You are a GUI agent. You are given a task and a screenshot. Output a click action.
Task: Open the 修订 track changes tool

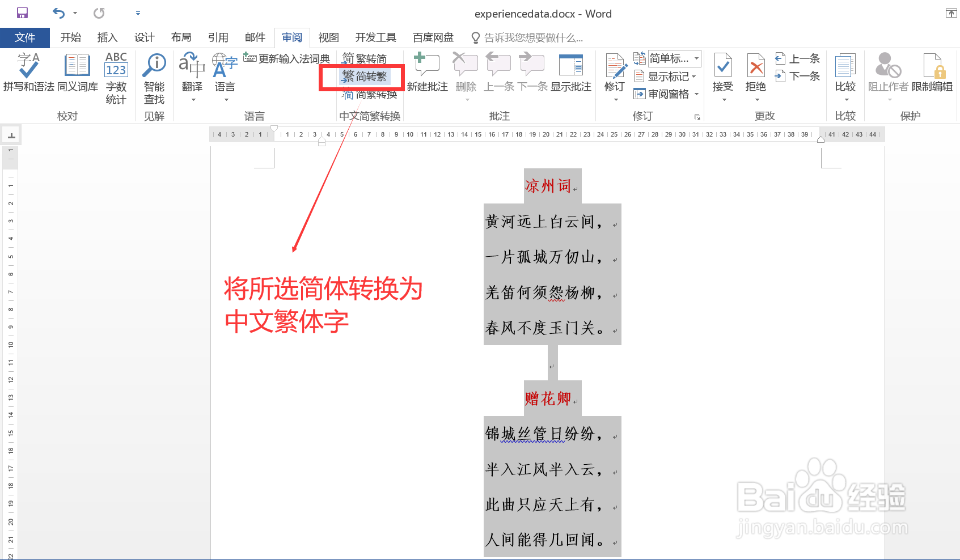[615, 68]
